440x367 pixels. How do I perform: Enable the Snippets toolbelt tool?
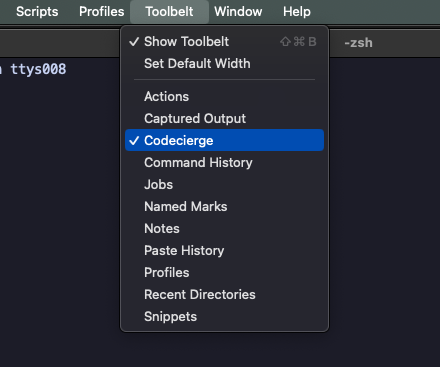click(224, 317)
